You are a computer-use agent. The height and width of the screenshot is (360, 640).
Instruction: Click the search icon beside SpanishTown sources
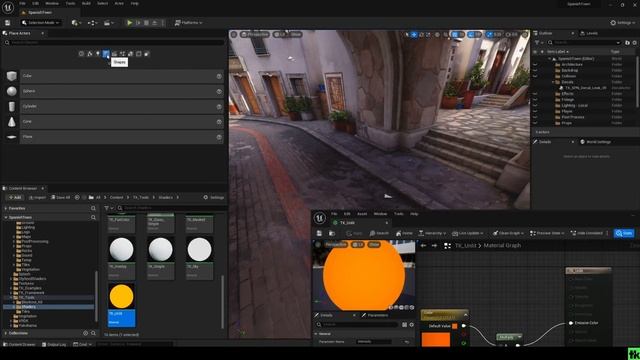(93, 218)
